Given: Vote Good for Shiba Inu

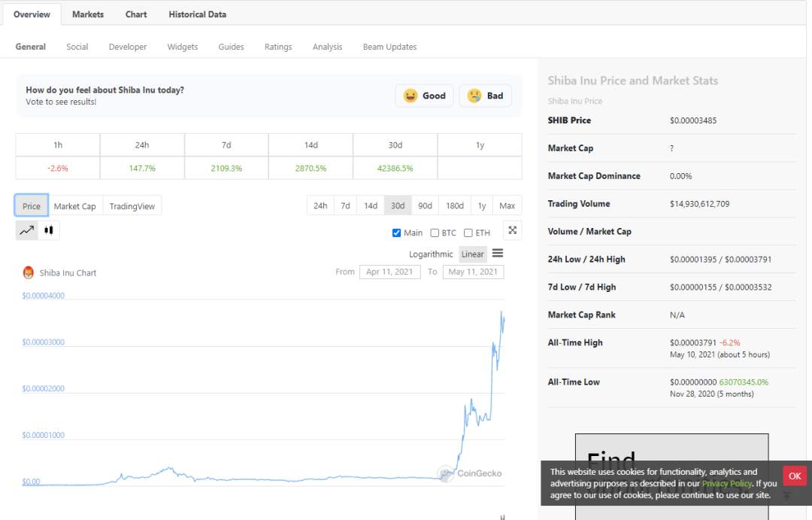Looking at the screenshot, I should [x=425, y=96].
